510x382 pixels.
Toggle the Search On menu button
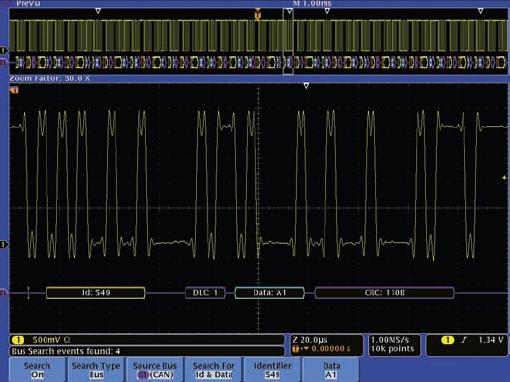coord(37,370)
